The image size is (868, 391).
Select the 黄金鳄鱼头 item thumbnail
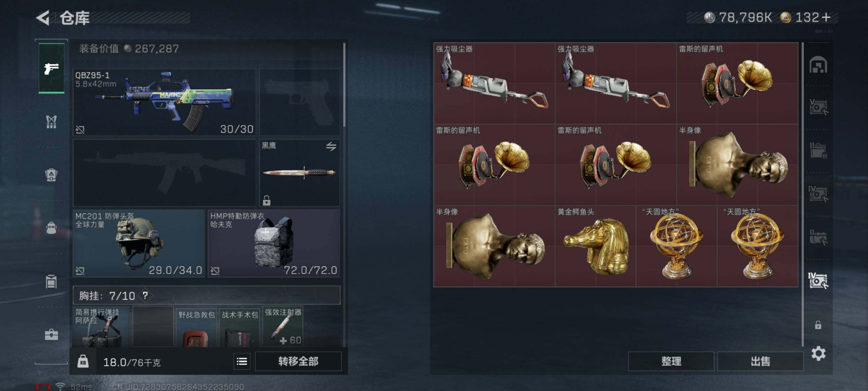[595, 246]
